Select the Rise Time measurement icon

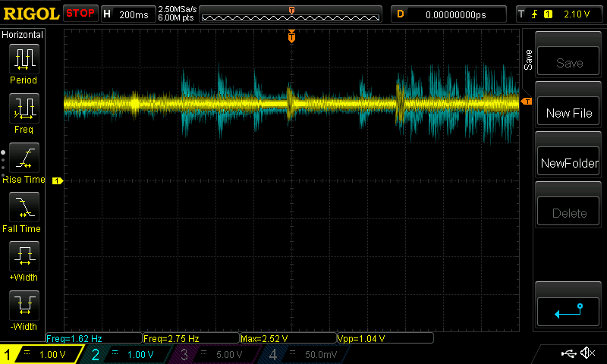click(x=24, y=158)
